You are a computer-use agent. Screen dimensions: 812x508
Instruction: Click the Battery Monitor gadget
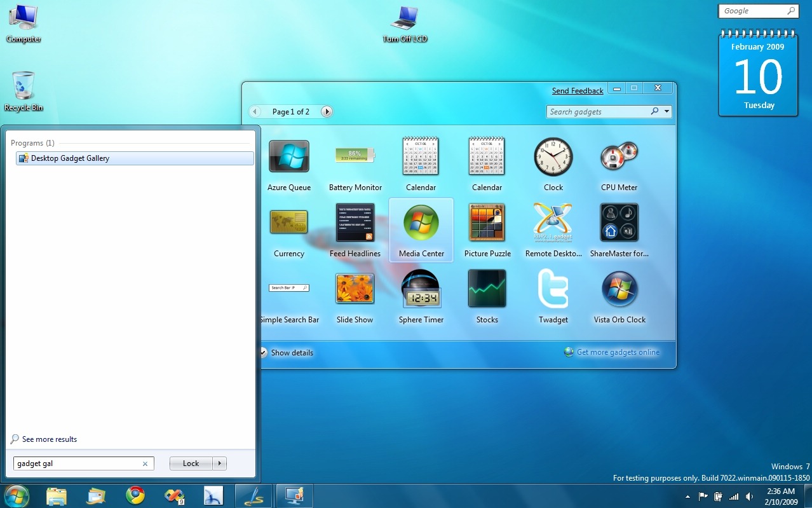click(355, 156)
